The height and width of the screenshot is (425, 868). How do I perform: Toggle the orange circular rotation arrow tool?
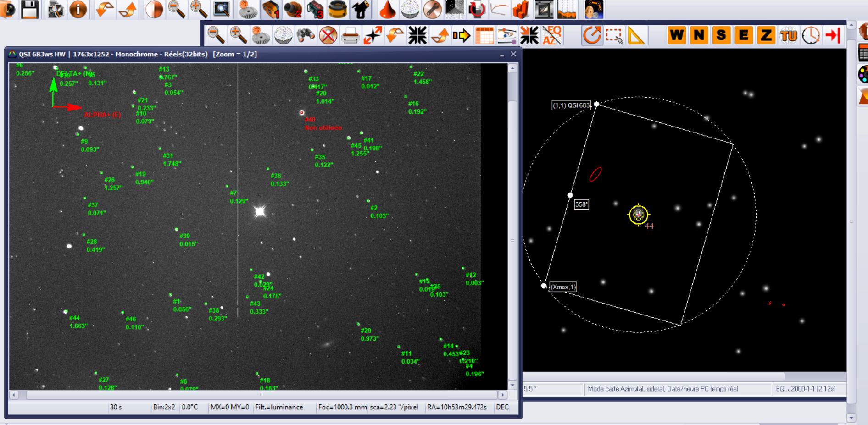(592, 35)
